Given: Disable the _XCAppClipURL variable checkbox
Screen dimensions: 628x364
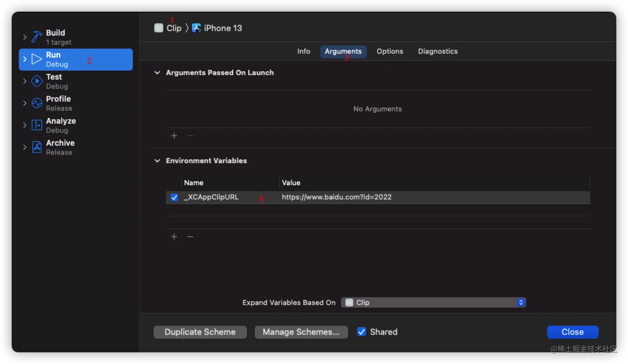Looking at the screenshot, I should 174,197.
